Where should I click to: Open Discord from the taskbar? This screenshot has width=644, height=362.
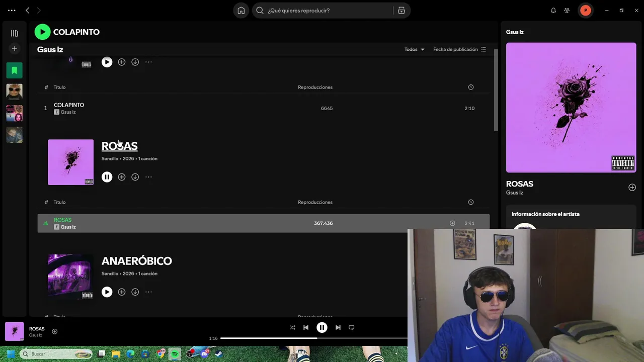[x=204, y=354]
